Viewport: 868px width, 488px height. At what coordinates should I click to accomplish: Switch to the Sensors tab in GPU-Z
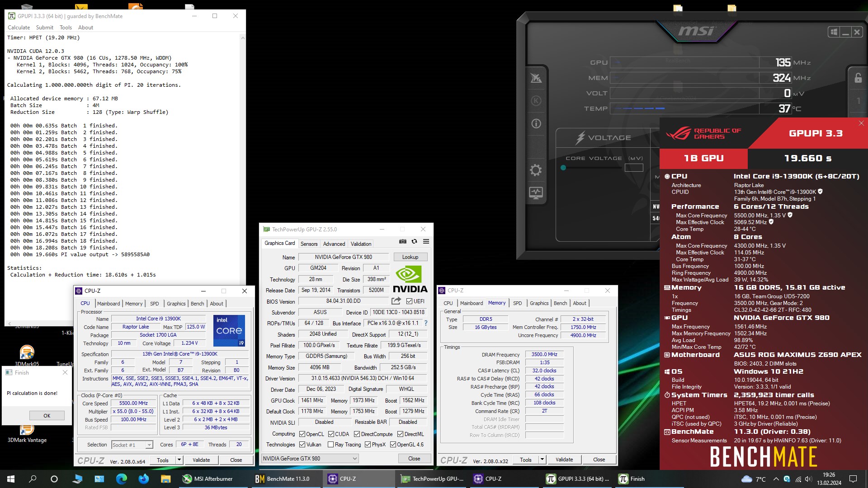(x=309, y=244)
